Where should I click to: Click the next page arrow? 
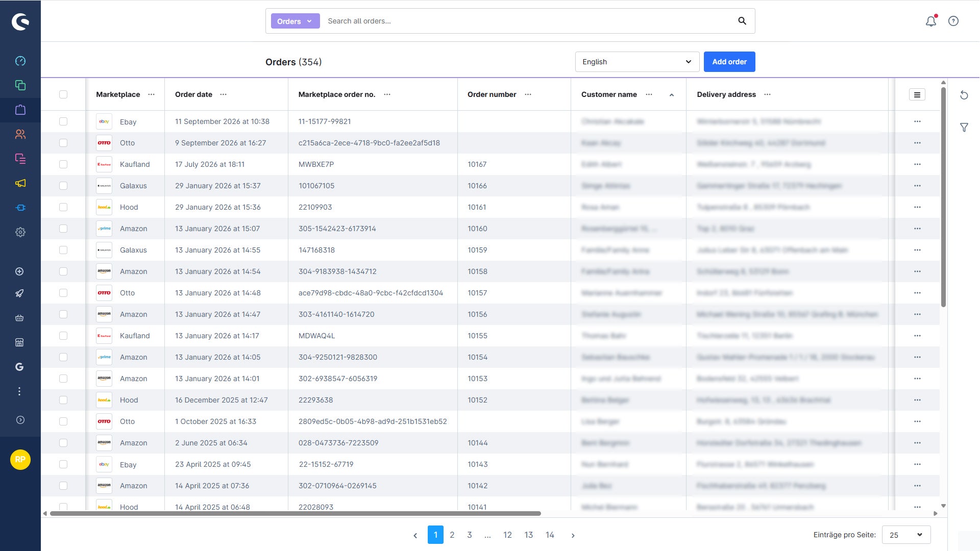(573, 535)
